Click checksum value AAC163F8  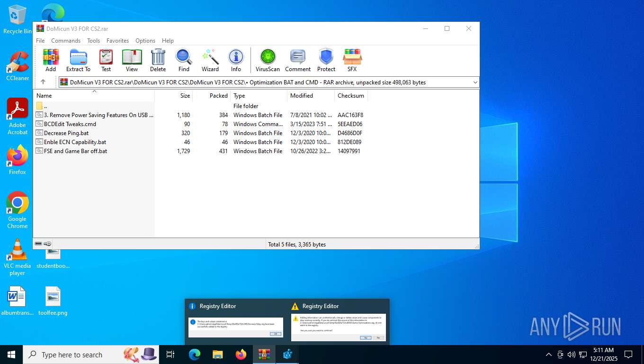click(x=350, y=115)
